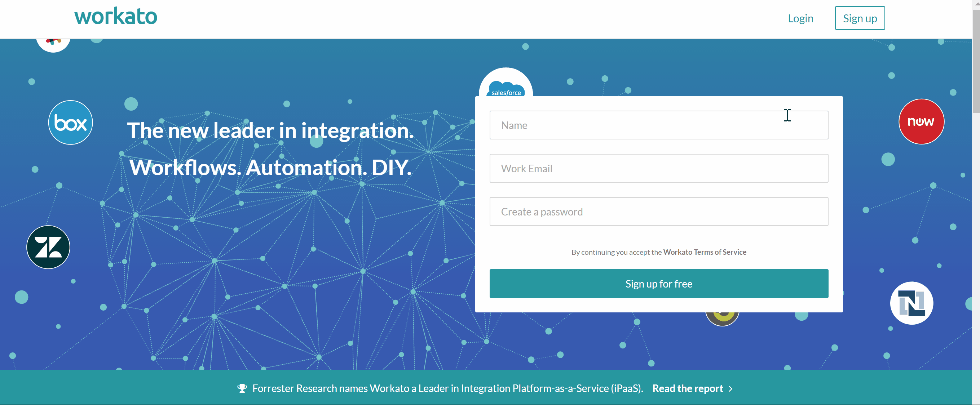Click the Slack icon under the logo
Viewport: 980px width, 405px height.
click(x=53, y=45)
